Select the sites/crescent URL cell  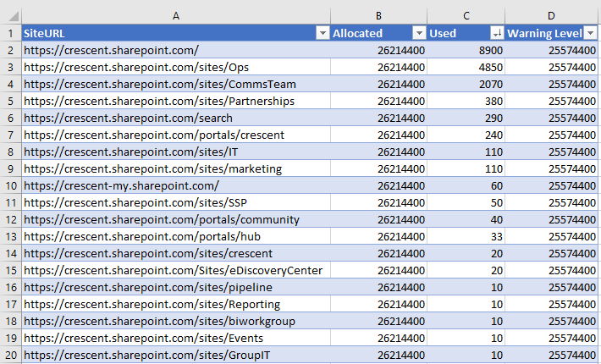(x=176, y=253)
